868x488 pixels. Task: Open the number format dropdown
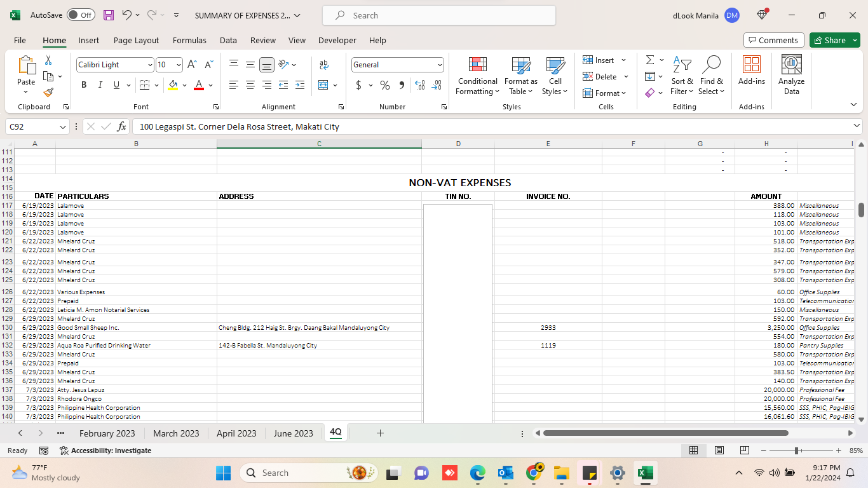[440, 65]
